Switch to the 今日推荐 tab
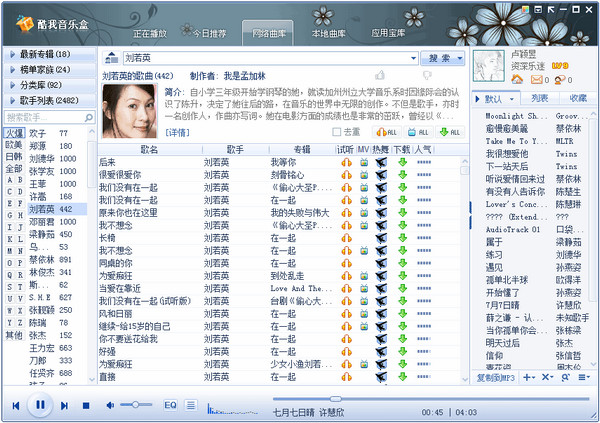The width and height of the screenshot is (600, 423). (209, 34)
